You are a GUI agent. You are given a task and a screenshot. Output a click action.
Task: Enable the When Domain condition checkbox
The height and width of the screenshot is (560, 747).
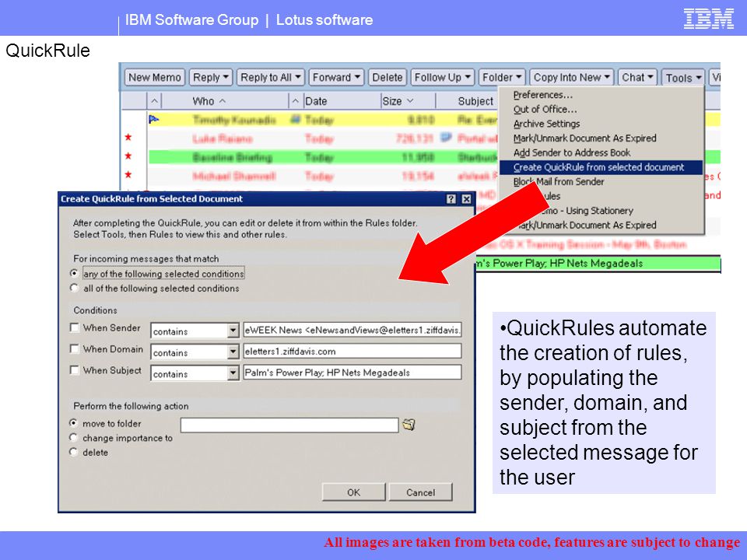[x=75, y=349]
